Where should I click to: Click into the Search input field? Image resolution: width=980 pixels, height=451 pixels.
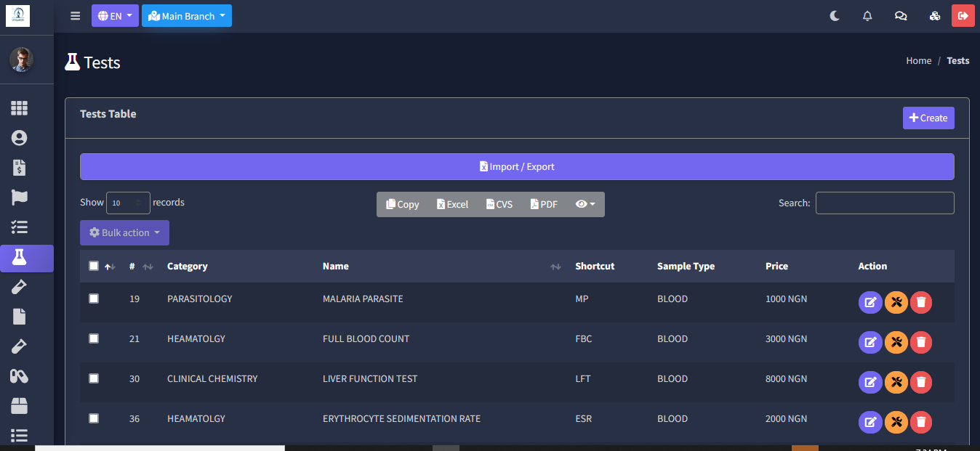(885, 203)
